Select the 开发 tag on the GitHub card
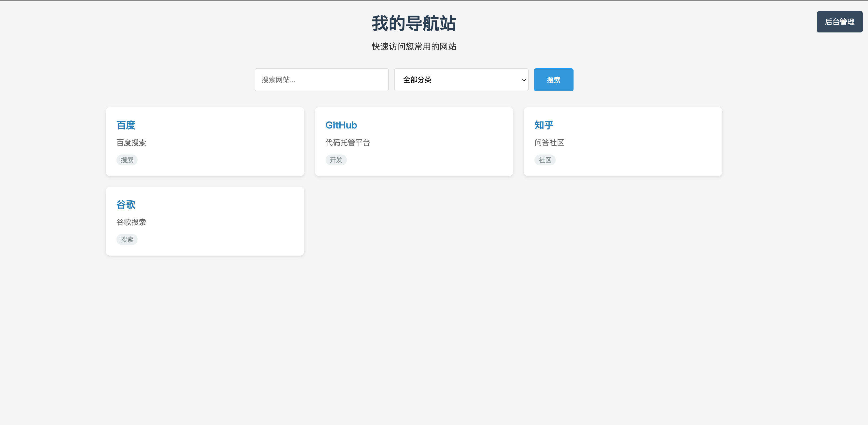 336,160
